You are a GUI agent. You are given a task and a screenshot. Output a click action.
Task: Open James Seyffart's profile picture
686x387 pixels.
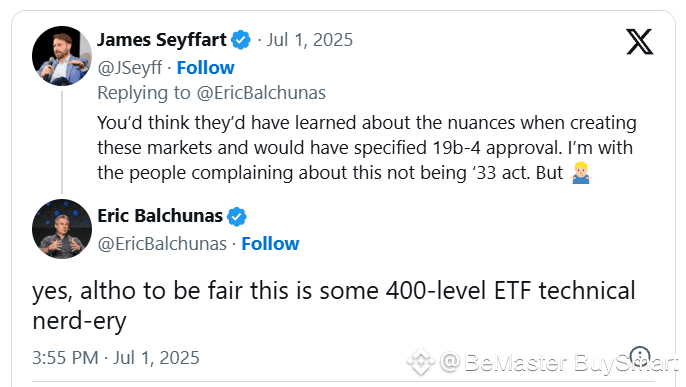(x=62, y=56)
